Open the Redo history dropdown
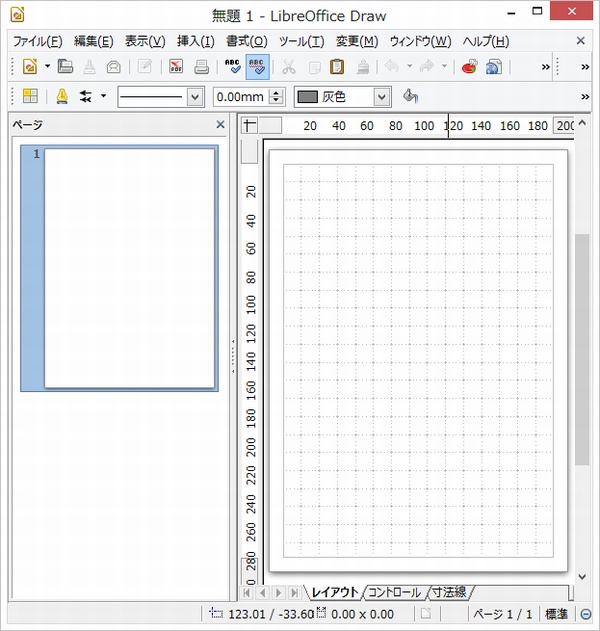Viewport: 600px width, 631px height. (445, 66)
